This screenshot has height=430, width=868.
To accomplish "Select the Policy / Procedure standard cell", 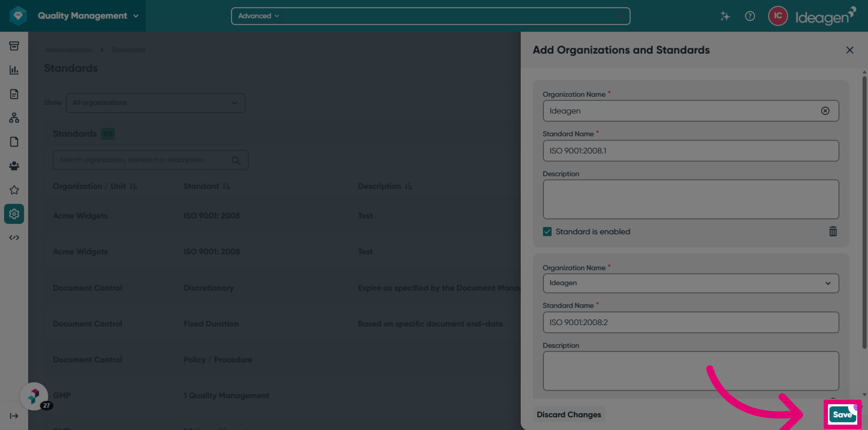I will pos(218,360).
